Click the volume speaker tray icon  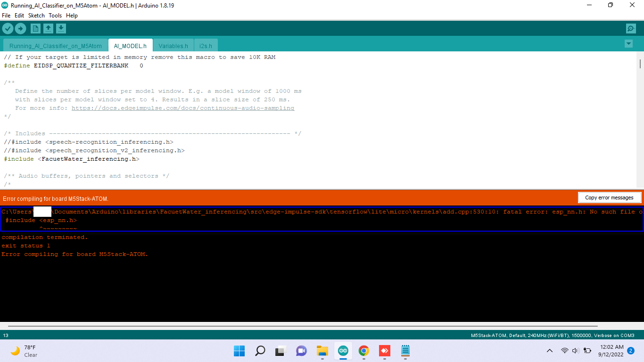576,351
